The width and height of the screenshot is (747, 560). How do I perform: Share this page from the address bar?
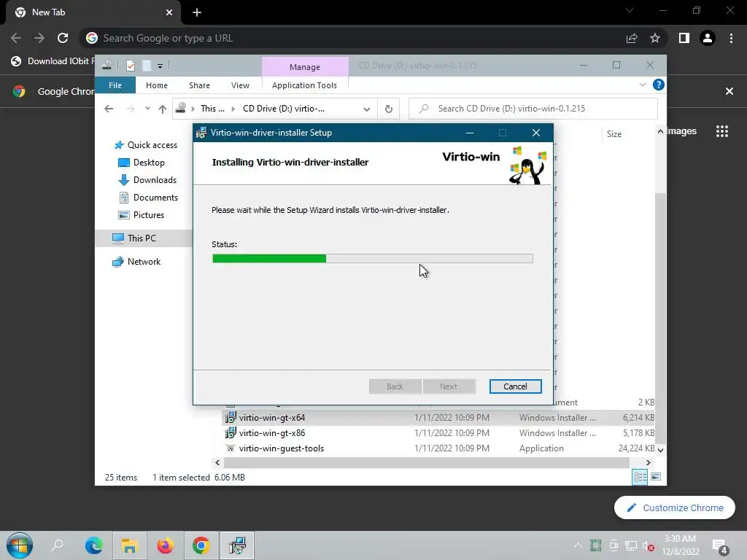[x=632, y=38]
